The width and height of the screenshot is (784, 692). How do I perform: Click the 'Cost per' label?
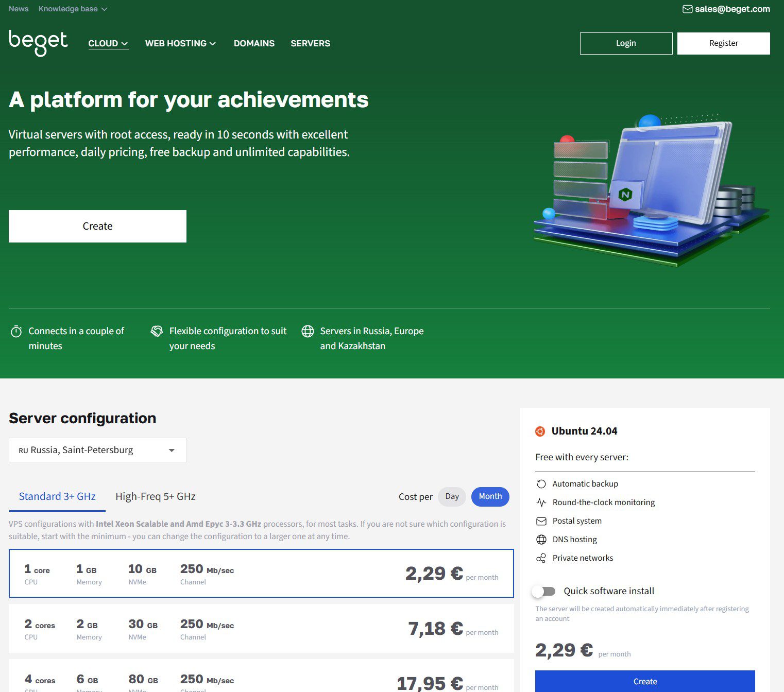tap(415, 497)
